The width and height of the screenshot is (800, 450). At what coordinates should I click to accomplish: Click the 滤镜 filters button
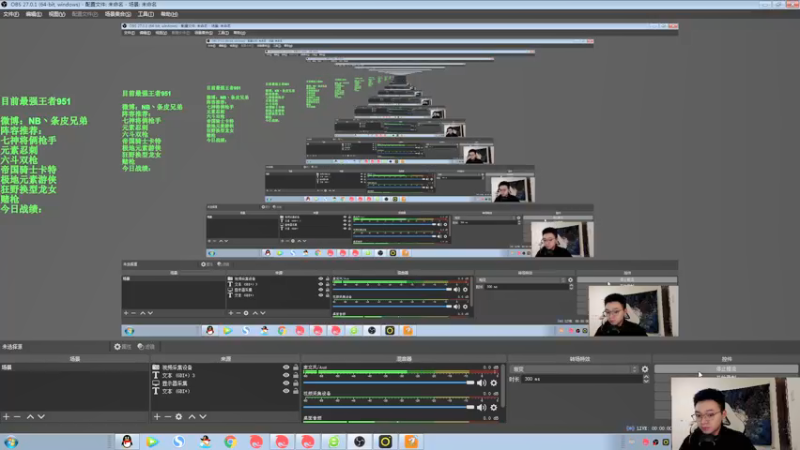pos(146,346)
